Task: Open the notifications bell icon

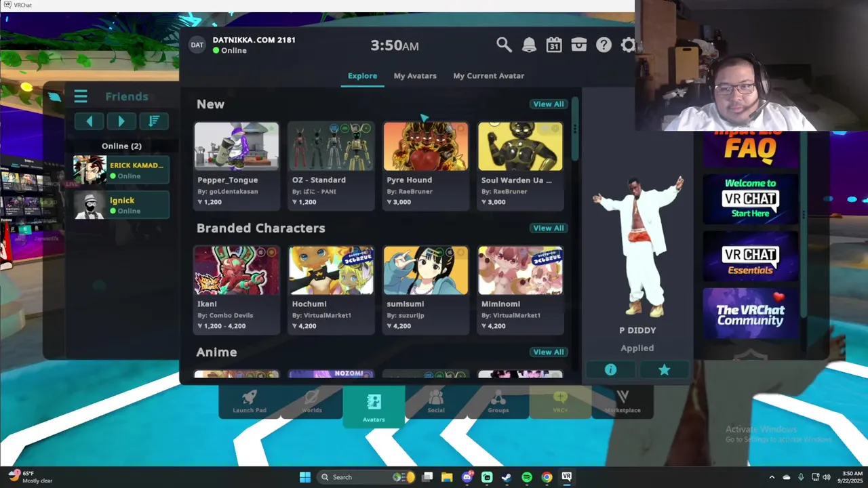Action: 529,45
